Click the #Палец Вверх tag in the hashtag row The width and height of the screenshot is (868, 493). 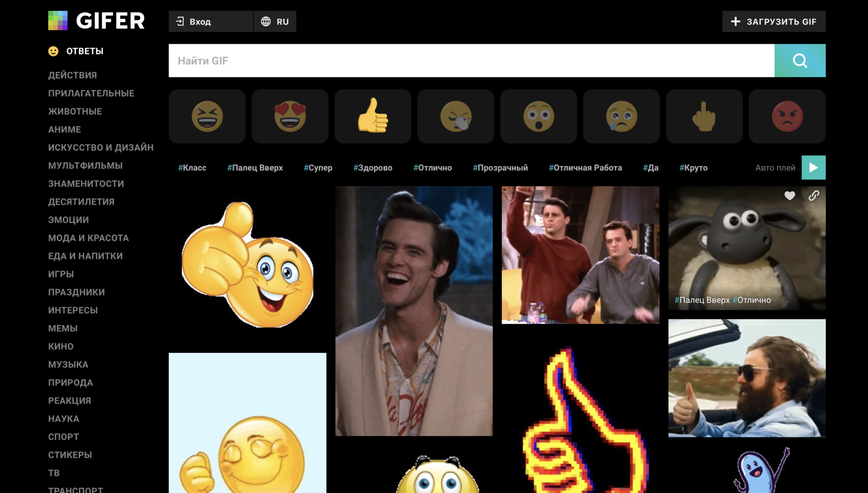(x=255, y=167)
